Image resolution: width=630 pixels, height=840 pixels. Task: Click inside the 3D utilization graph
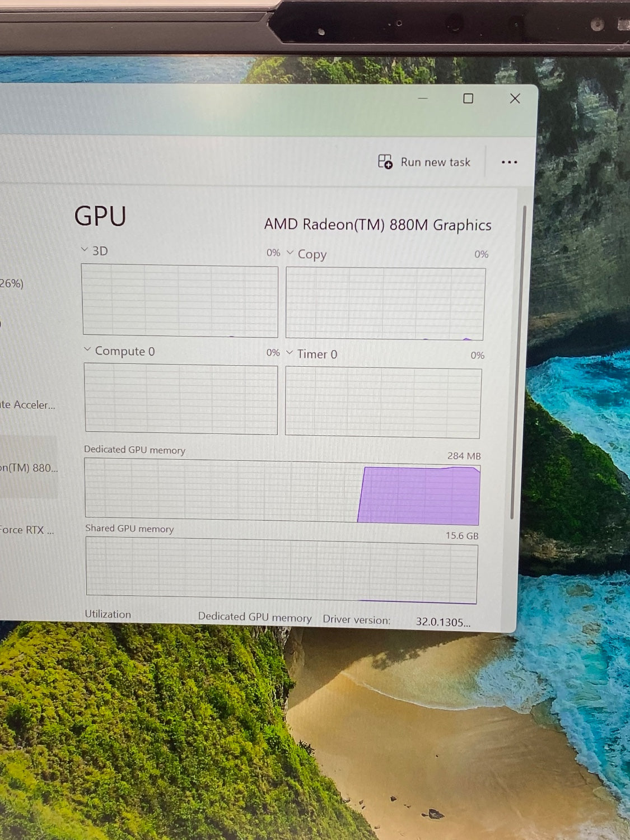tap(180, 301)
